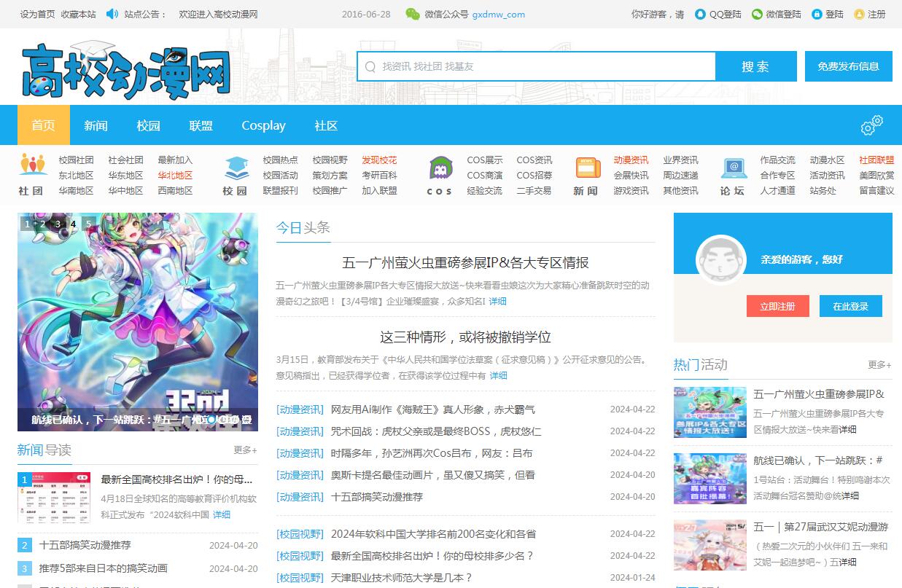This screenshot has height=588, width=902.
Task: Click thumbnail of 最新全国高校排名出炉 news
Action: 54,497
